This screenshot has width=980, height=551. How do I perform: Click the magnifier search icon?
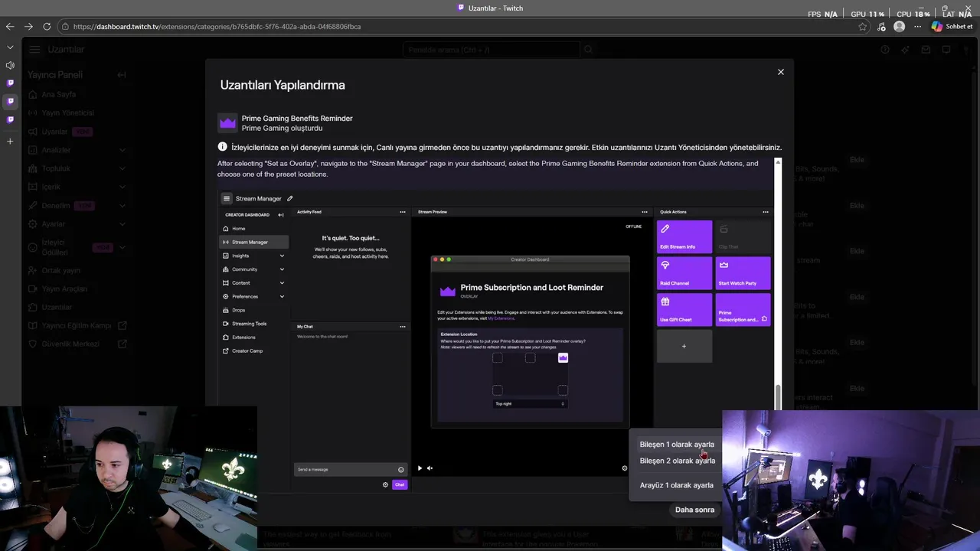click(588, 50)
